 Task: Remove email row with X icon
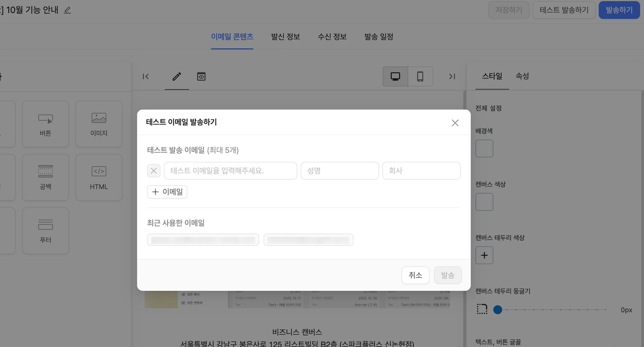tap(154, 171)
